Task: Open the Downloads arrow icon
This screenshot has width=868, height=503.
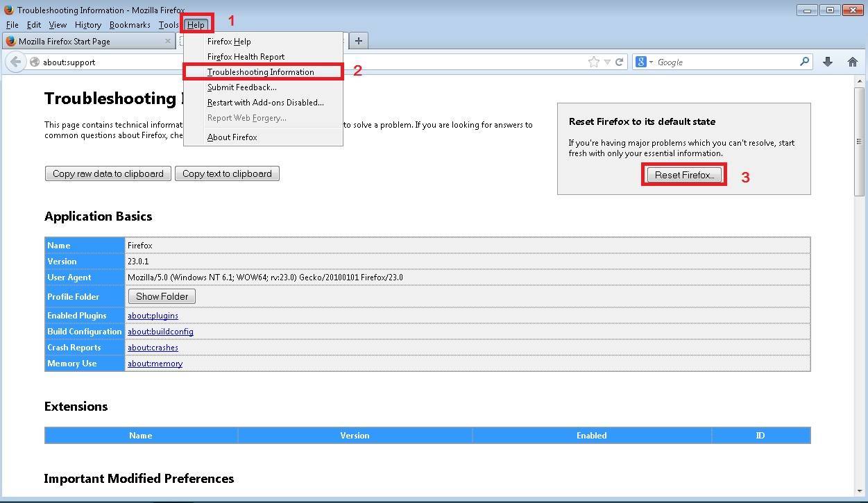Action: point(828,62)
